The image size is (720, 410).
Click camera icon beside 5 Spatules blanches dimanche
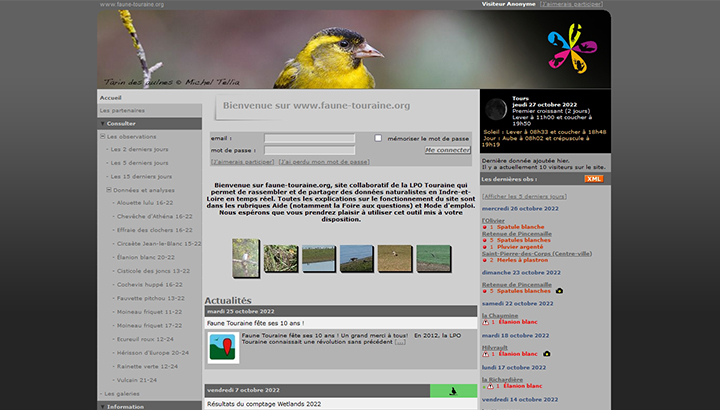coord(559,291)
